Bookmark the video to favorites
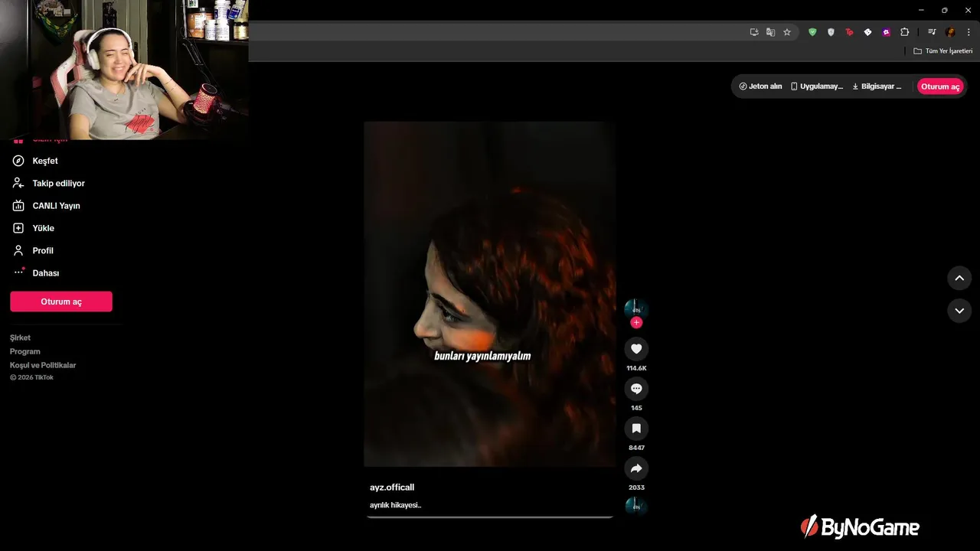The height and width of the screenshot is (551, 980). click(x=636, y=429)
